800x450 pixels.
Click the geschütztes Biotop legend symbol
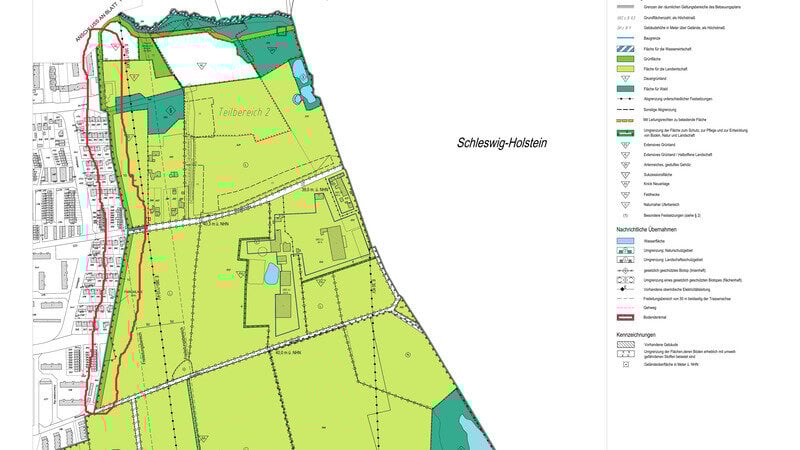click(626, 270)
